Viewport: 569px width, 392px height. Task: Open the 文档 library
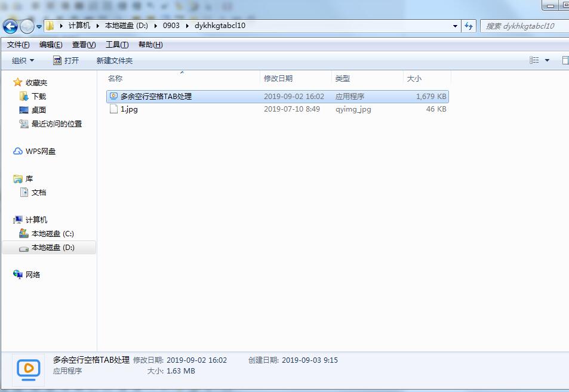pos(39,193)
